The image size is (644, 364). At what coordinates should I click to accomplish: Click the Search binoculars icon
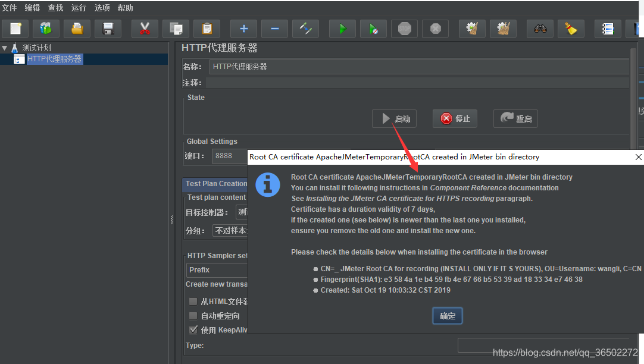pyautogui.click(x=540, y=28)
